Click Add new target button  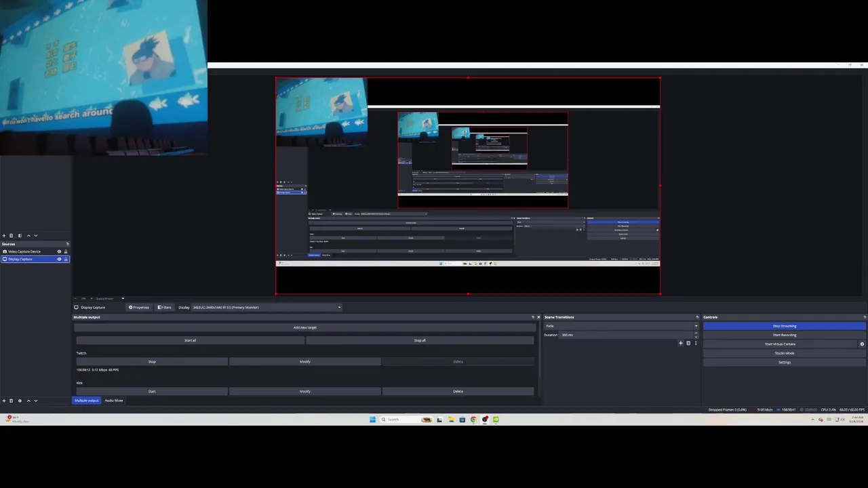(305, 327)
